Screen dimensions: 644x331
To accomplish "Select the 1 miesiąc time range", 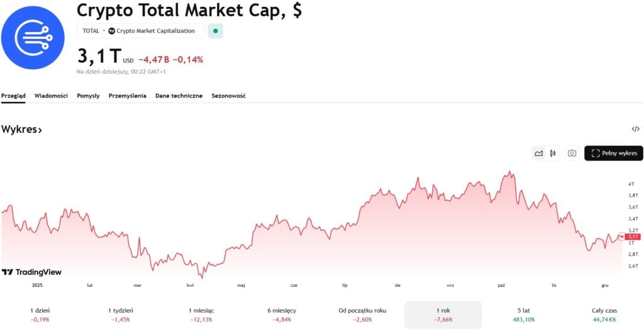I will point(201,315).
